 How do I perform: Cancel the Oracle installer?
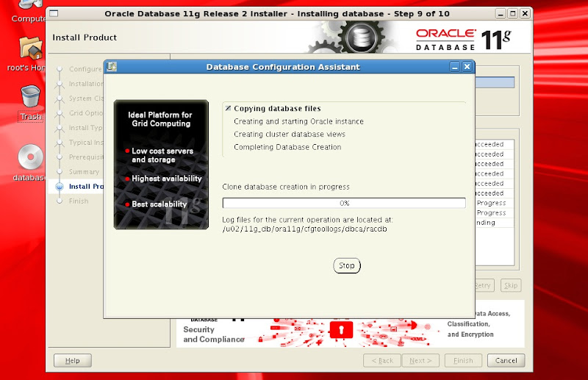pyautogui.click(x=506, y=360)
